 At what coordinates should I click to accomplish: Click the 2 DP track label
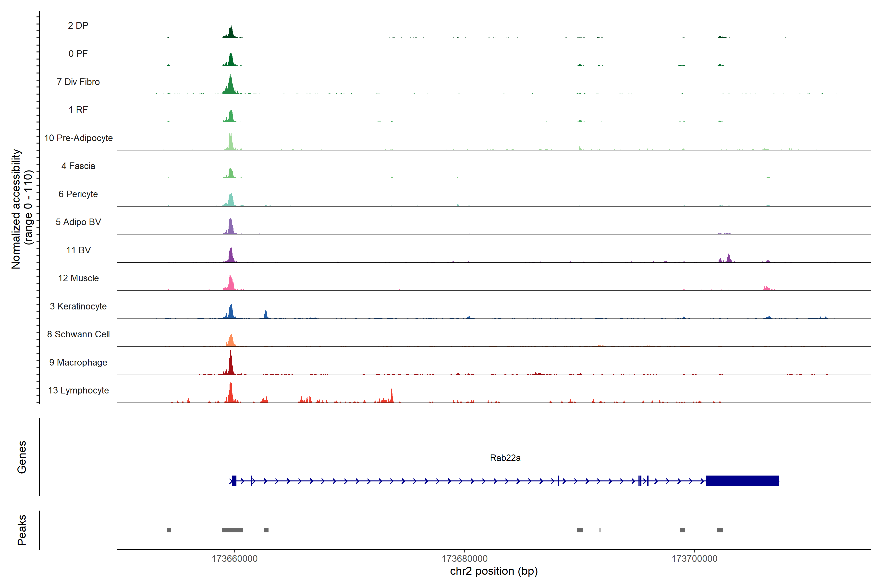point(78,25)
